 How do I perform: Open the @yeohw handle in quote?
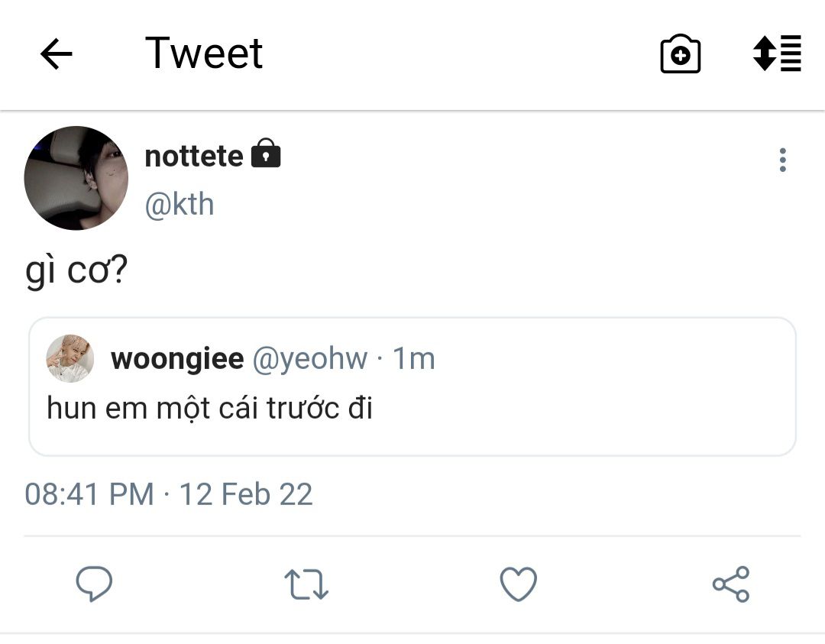309,358
